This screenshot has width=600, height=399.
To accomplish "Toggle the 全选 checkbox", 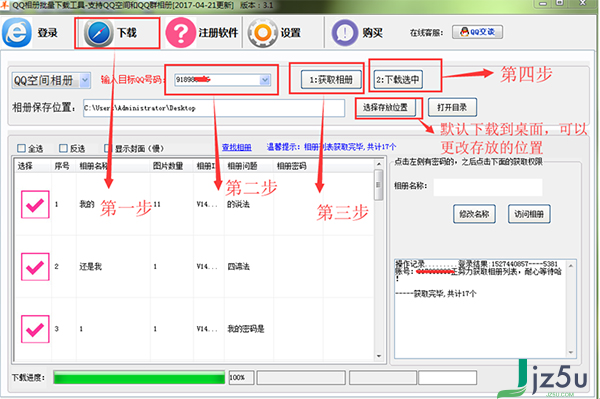I will (x=21, y=148).
